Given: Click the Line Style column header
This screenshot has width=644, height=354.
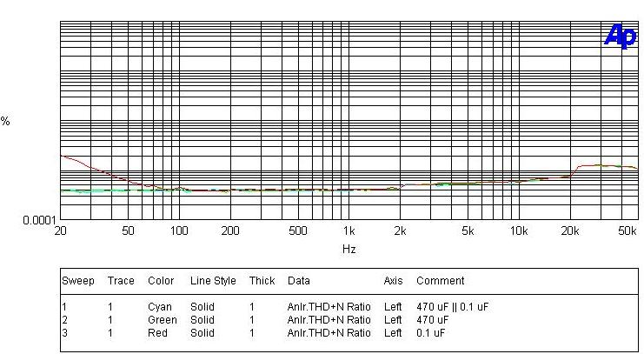Looking at the screenshot, I should pos(213,281).
